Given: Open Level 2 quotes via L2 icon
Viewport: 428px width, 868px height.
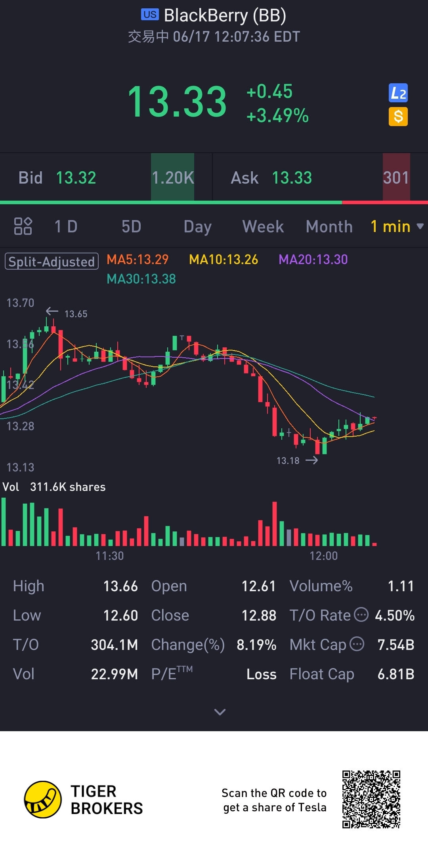Looking at the screenshot, I should click(398, 93).
